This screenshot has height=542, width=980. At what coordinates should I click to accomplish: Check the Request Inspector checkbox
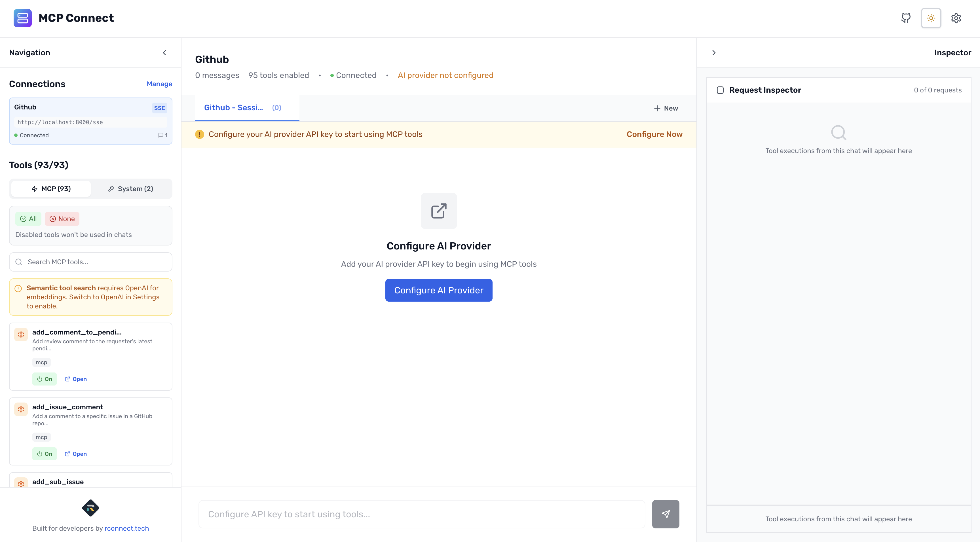pyautogui.click(x=720, y=90)
